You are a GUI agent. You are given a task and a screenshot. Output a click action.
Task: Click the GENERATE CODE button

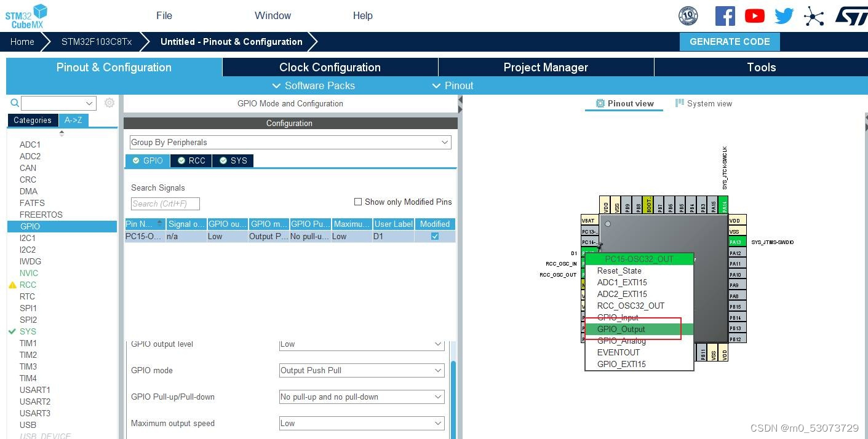[730, 42]
